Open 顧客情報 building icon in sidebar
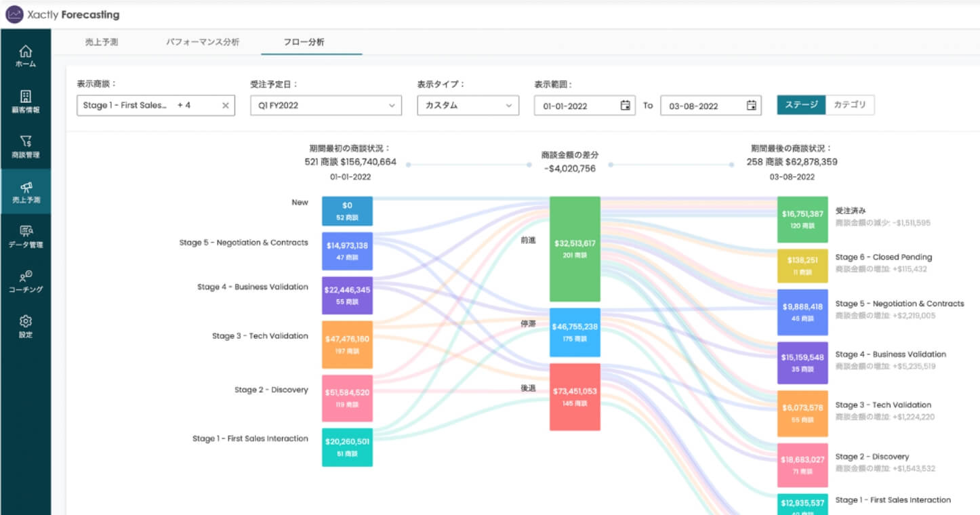 click(x=25, y=97)
